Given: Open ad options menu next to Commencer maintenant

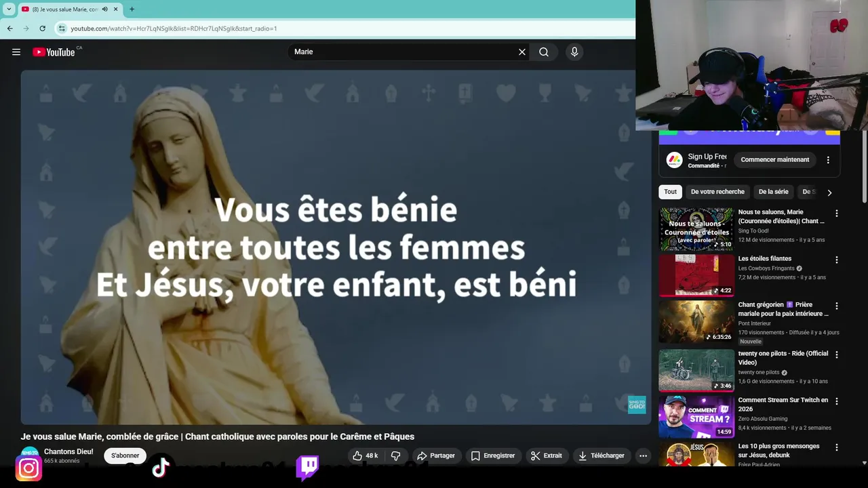Looking at the screenshot, I should [x=828, y=160].
